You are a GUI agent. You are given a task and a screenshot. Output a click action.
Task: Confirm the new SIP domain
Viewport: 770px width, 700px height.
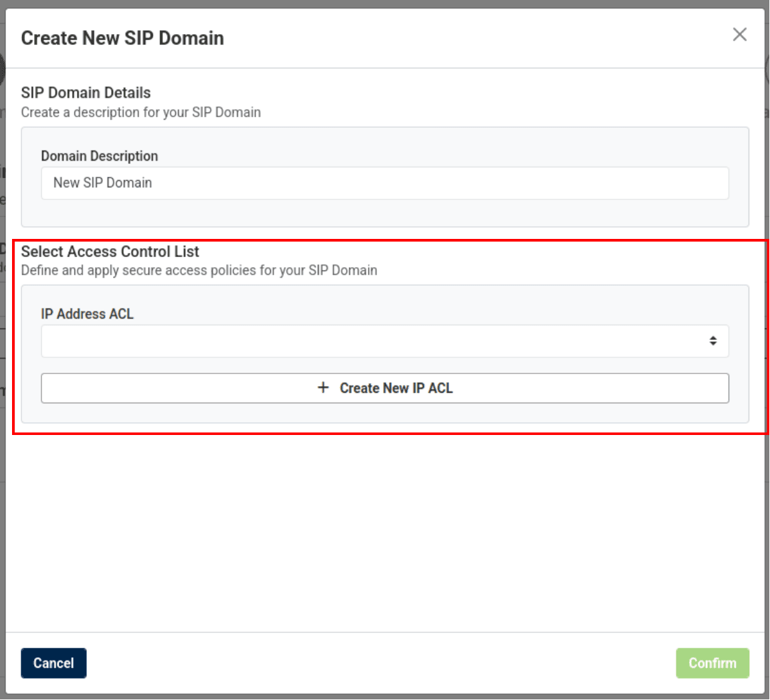(x=712, y=663)
